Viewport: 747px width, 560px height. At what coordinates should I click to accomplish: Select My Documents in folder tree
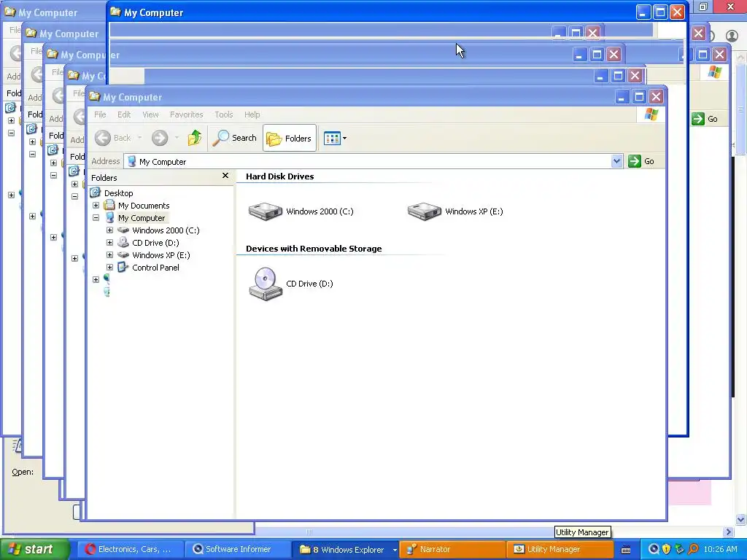(x=144, y=205)
